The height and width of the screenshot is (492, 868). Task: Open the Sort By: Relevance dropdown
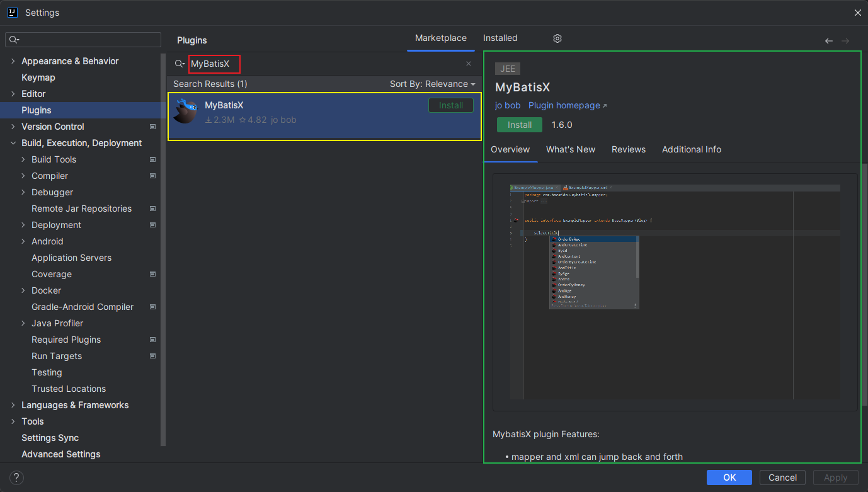point(432,84)
